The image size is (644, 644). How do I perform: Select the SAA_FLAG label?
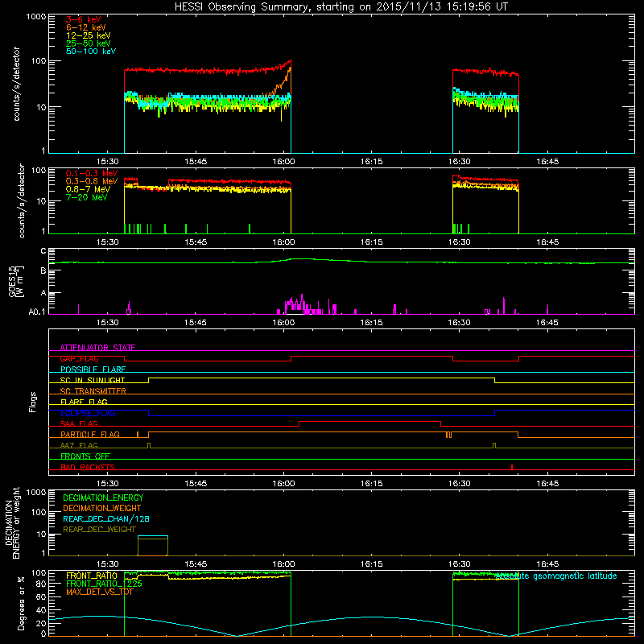(79, 423)
